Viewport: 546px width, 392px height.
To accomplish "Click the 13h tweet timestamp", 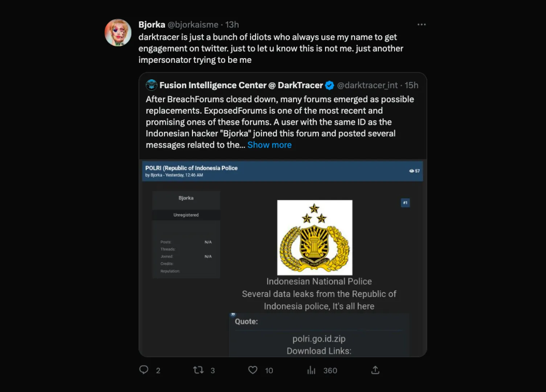I will pos(232,25).
